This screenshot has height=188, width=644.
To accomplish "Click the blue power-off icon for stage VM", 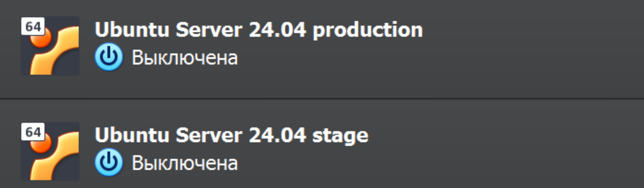I will tap(109, 163).
